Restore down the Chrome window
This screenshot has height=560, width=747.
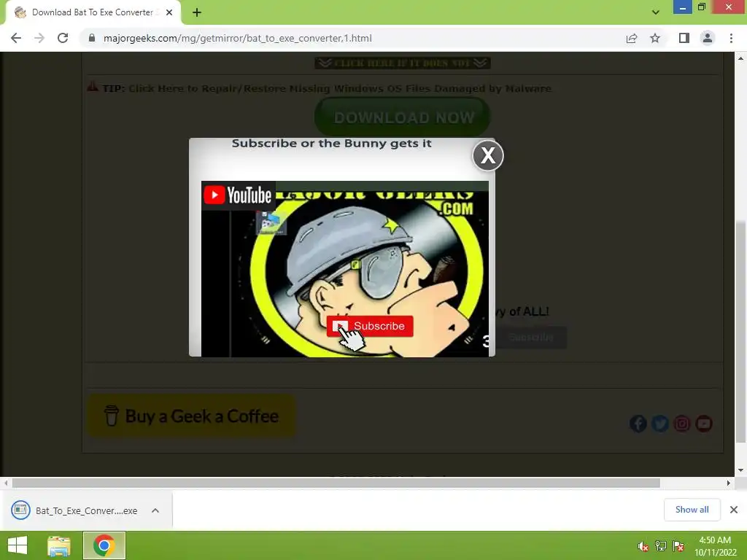pos(701,7)
